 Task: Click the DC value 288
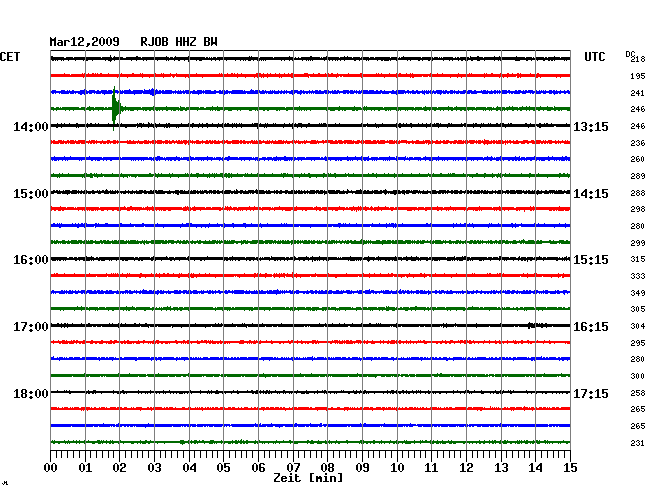[638, 193]
